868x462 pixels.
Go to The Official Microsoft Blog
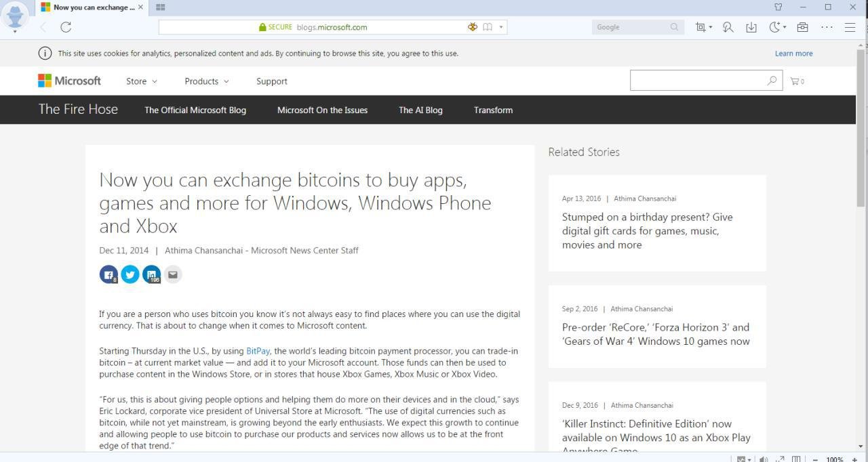195,110
